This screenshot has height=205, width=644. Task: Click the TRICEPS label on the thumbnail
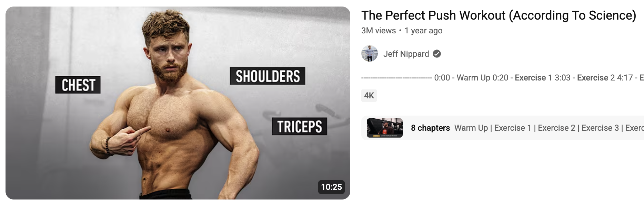300,126
